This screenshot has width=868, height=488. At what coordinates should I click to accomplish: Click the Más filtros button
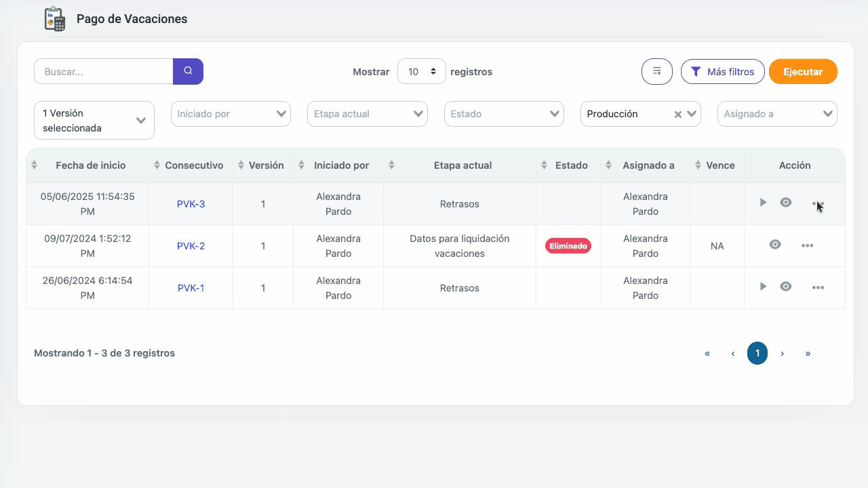click(723, 71)
